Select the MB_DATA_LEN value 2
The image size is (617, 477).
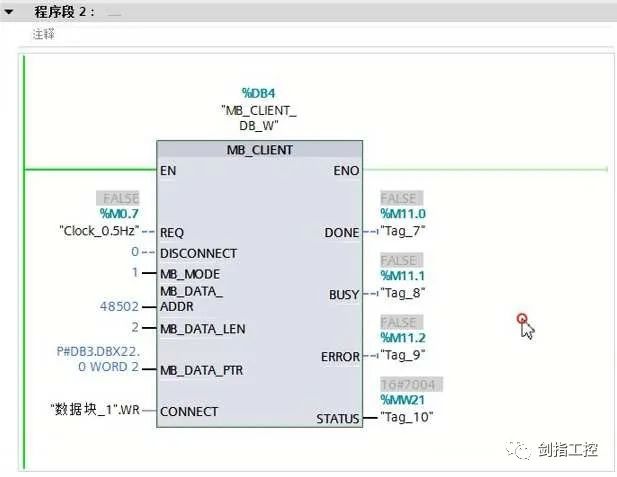[x=134, y=327]
